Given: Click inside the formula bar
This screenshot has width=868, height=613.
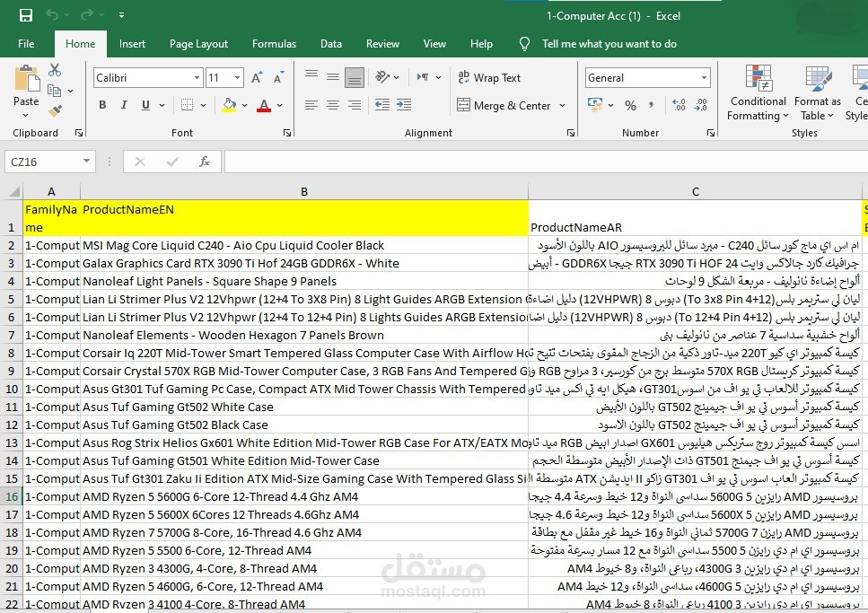Looking at the screenshot, I should pyautogui.click(x=545, y=162).
